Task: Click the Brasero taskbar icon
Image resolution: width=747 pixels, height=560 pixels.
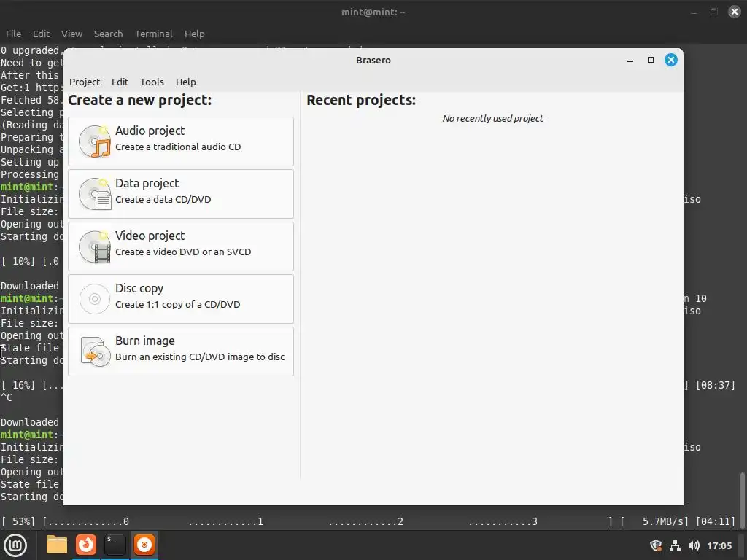Action: (x=144, y=545)
